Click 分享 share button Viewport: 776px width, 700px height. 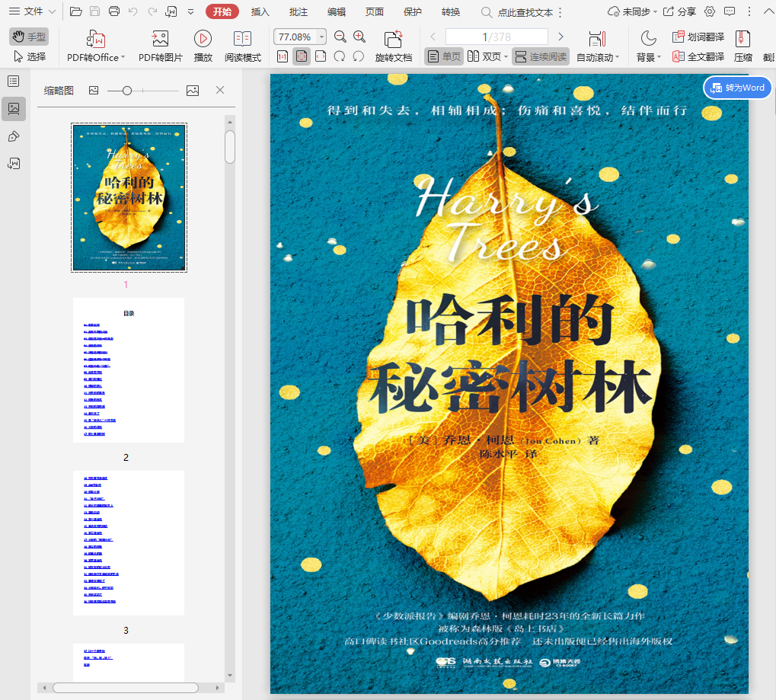[679, 11]
